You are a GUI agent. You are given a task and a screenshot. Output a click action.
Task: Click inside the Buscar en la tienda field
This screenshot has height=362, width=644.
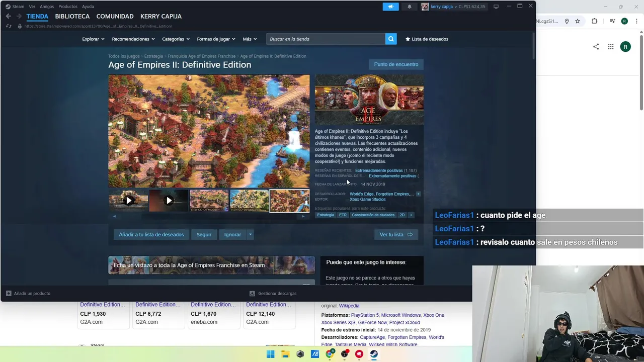tap(326, 39)
